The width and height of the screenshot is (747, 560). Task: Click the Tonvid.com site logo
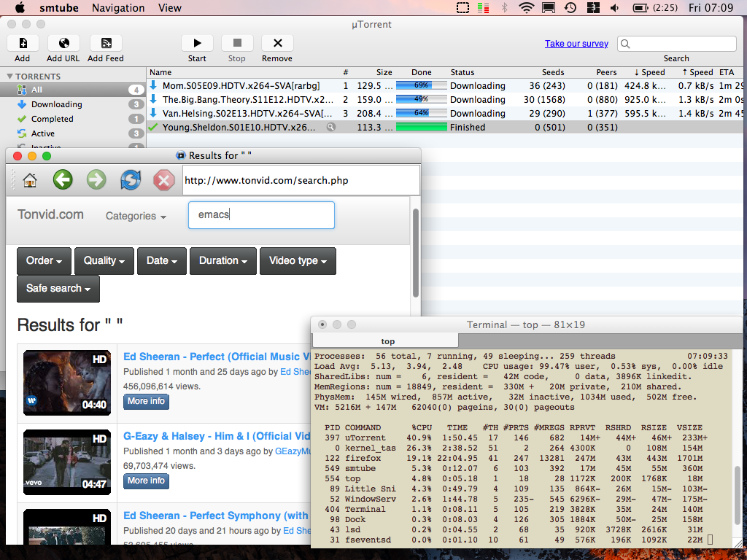(x=50, y=215)
